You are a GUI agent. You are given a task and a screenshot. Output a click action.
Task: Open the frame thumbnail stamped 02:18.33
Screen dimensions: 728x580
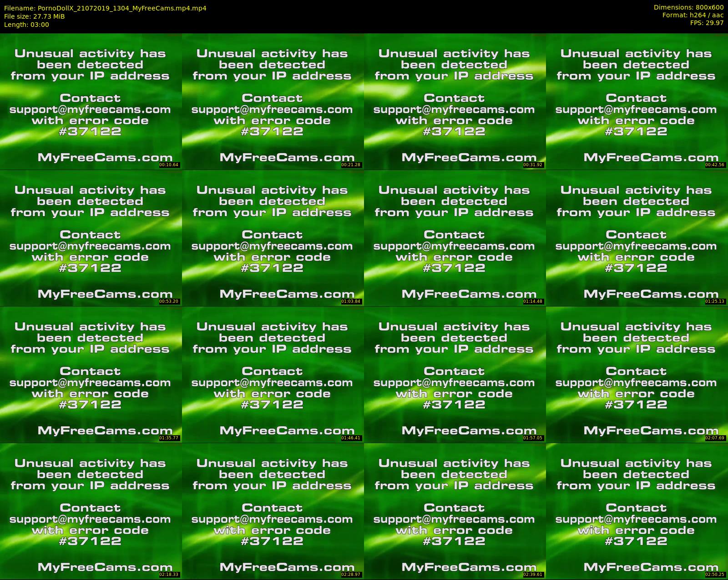coord(91,511)
